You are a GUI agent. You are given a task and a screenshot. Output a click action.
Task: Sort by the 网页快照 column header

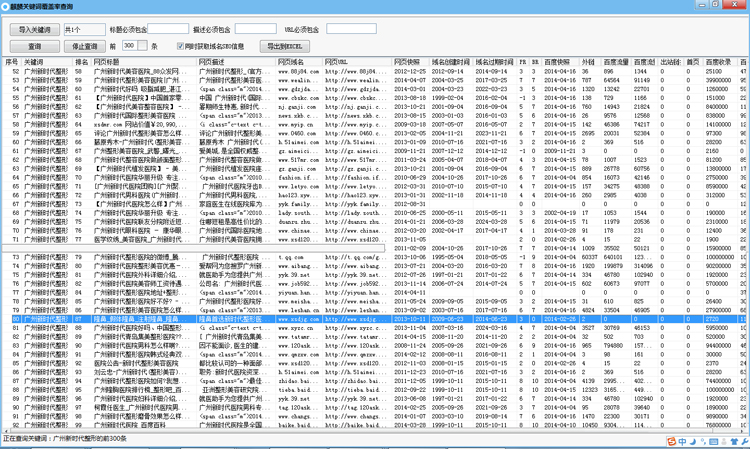(x=410, y=62)
